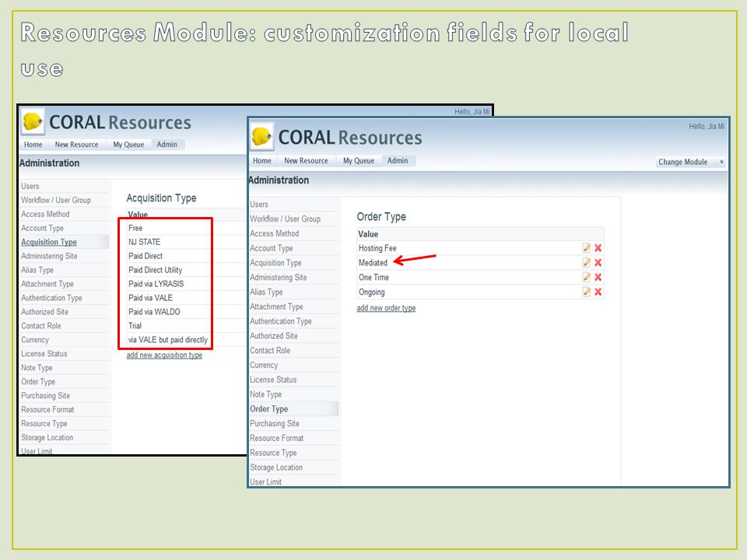747x560 pixels.
Task: Select Attachment Type in front window sidebar
Action: [x=293, y=306]
